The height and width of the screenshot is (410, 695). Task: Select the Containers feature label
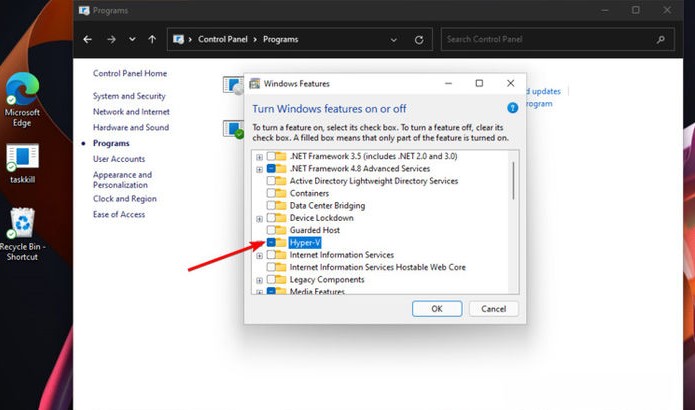click(309, 193)
